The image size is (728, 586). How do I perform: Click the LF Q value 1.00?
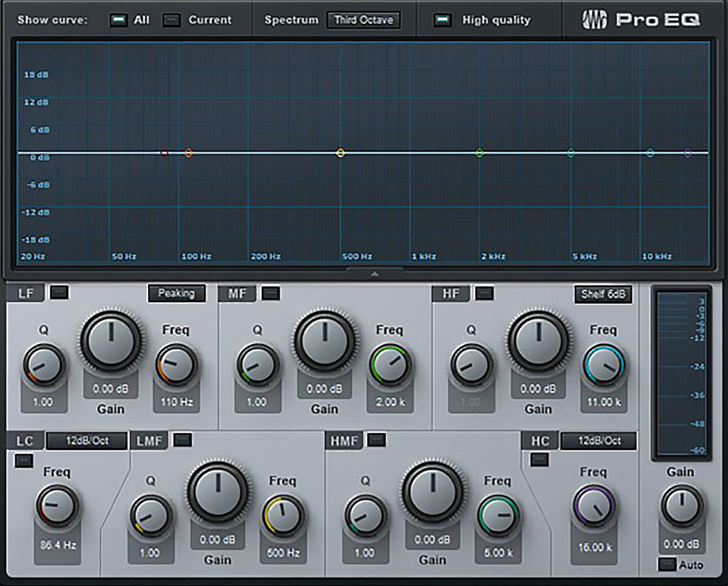pos(43,402)
